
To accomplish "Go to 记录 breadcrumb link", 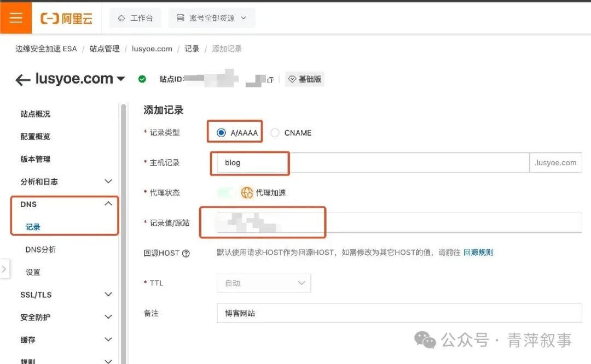I will [x=192, y=49].
